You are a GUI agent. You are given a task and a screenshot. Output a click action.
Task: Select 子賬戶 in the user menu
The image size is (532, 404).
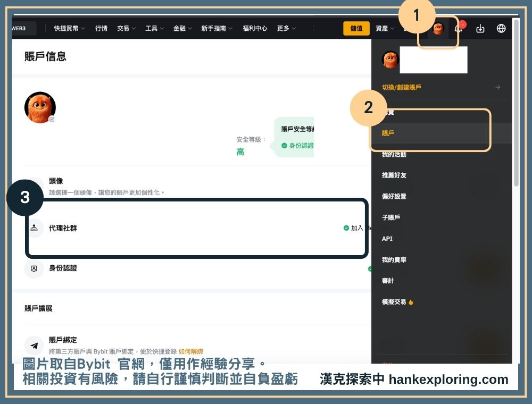pos(391,217)
